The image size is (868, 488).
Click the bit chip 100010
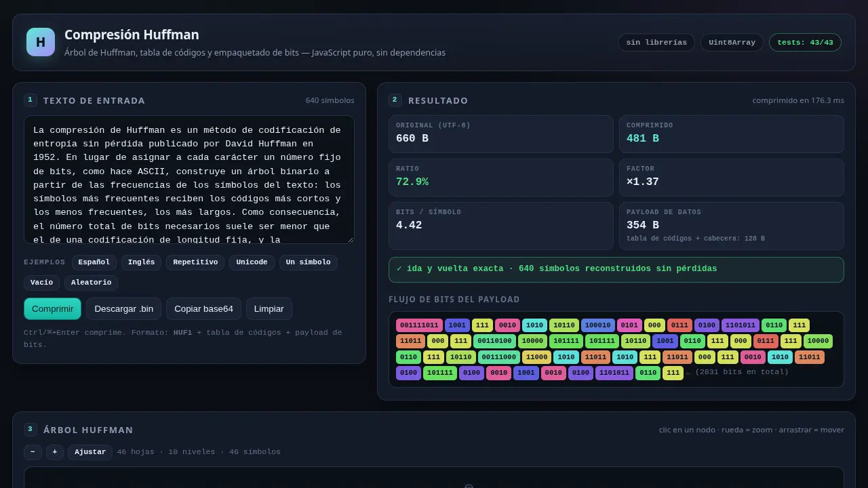[x=597, y=325]
